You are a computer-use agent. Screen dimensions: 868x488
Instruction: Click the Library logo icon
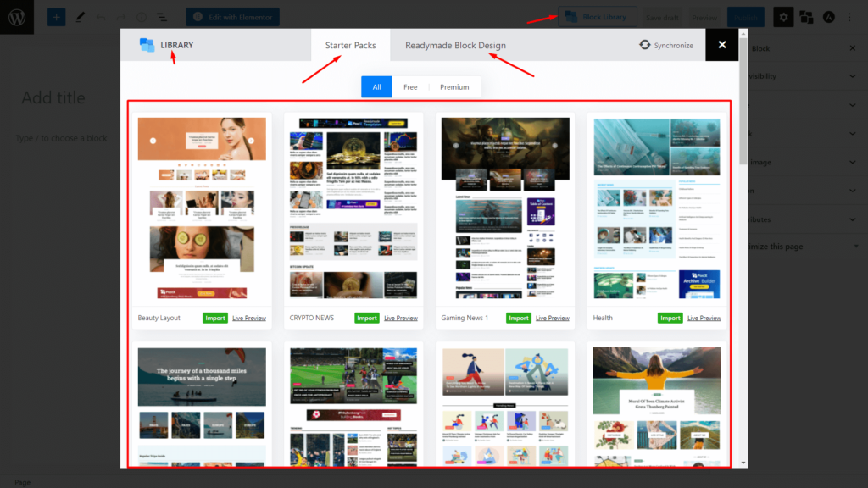pos(147,45)
